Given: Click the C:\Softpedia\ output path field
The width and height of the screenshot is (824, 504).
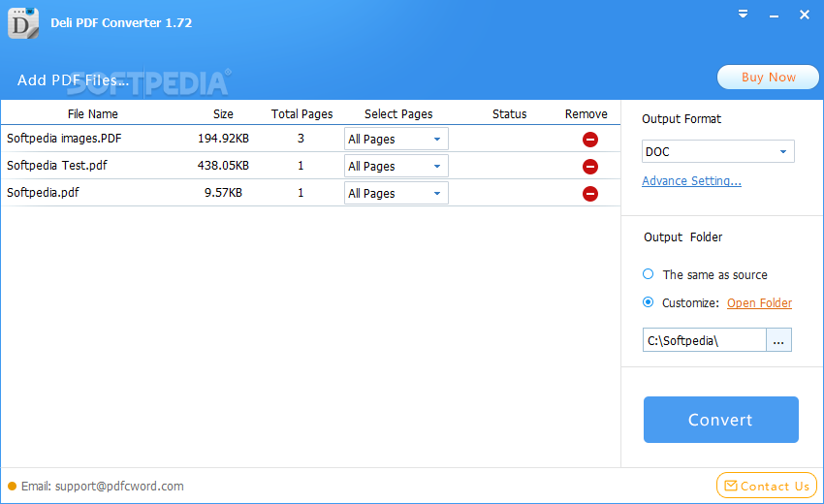Looking at the screenshot, I should pyautogui.click(x=704, y=340).
